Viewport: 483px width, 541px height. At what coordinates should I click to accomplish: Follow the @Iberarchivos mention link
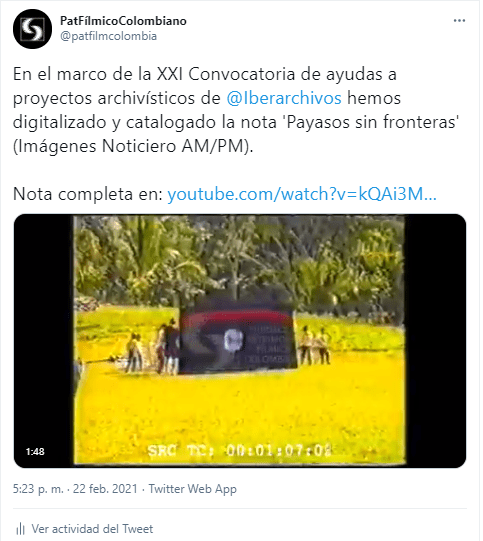[x=284, y=98]
